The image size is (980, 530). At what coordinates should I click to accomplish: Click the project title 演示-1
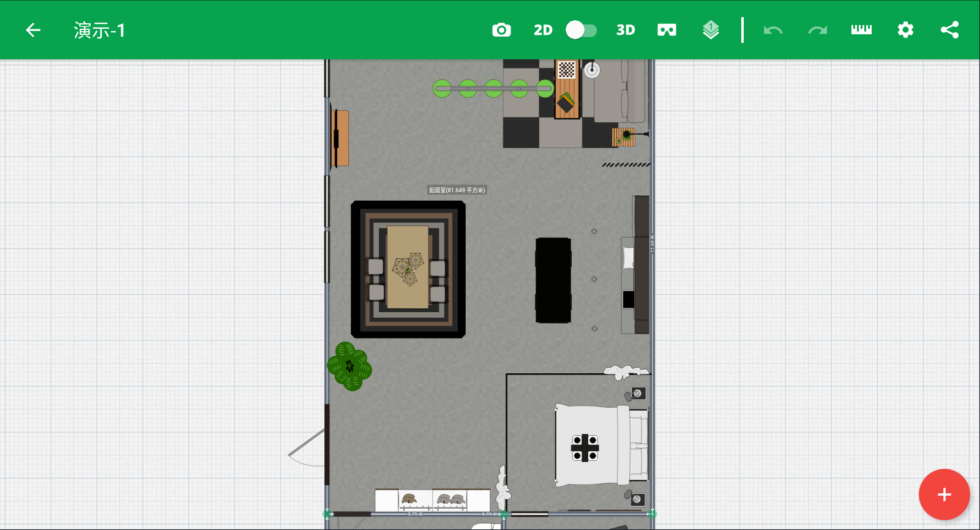tap(100, 30)
